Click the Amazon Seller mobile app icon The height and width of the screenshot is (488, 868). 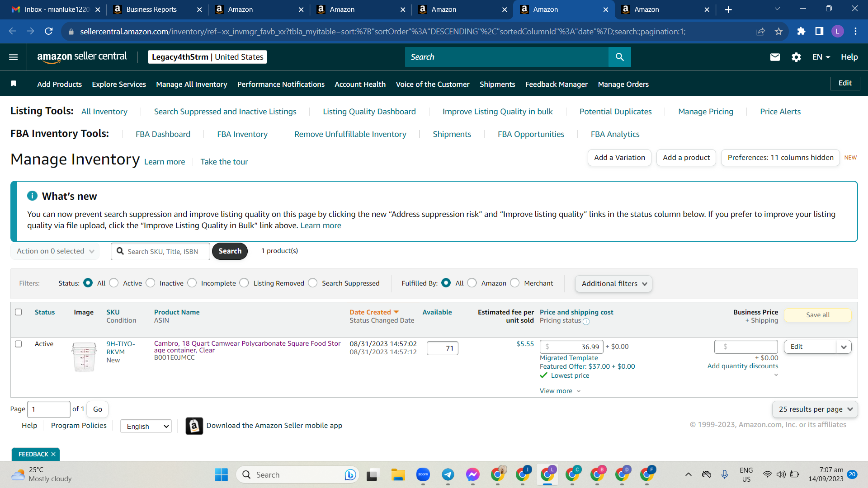coord(194,426)
